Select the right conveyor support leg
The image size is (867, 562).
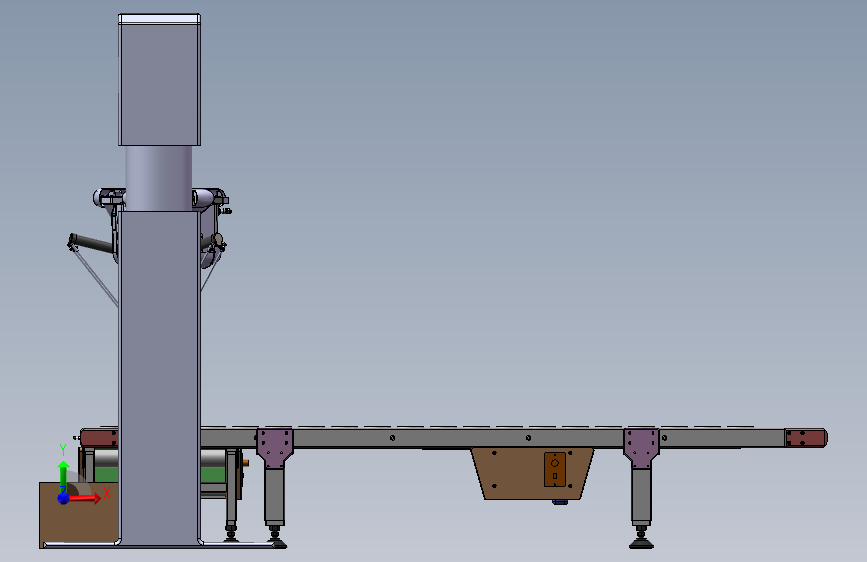pos(641,497)
